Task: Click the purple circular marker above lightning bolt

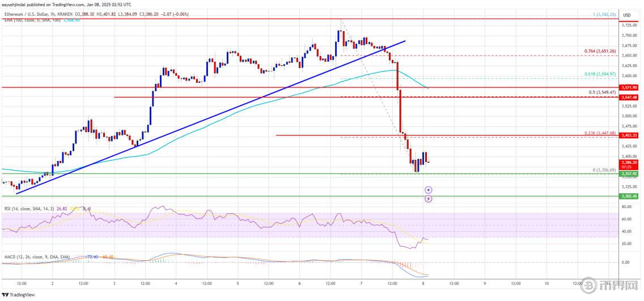Action: click(429, 190)
